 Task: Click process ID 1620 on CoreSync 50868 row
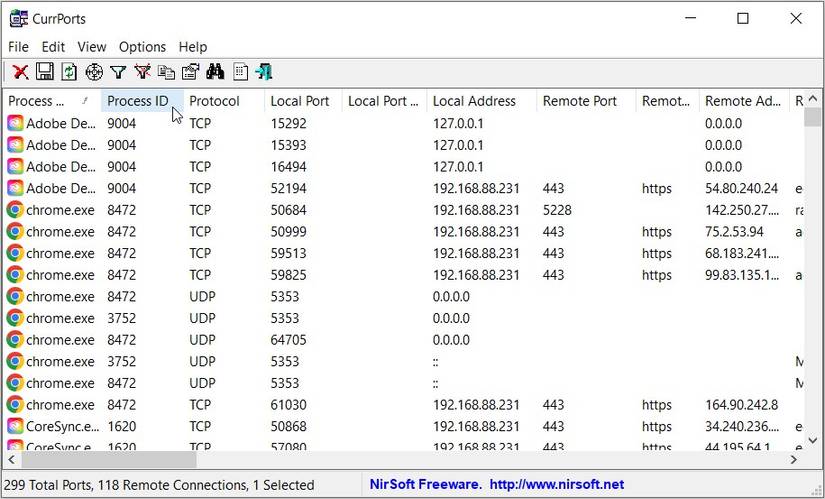(122, 426)
